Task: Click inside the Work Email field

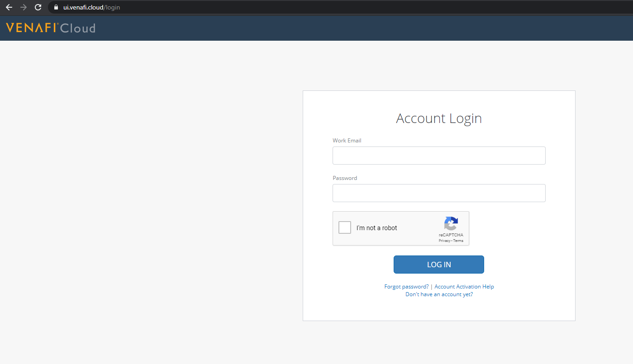Action: point(438,155)
